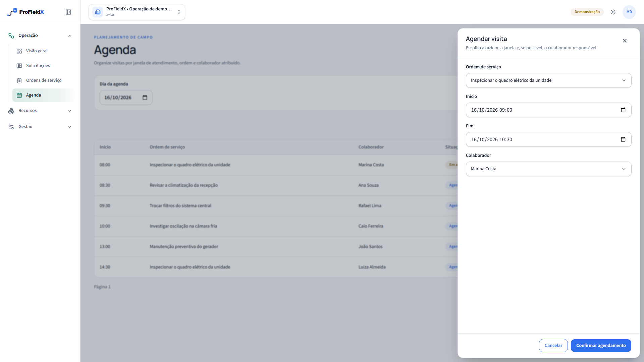Click the Visão geral grid icon
Image resolution: width=644 pixels, height=362 pixels.
(19, 51)
